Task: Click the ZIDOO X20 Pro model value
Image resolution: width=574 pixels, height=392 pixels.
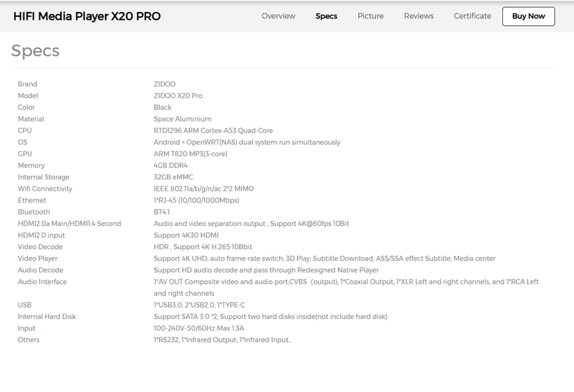Action: pos(178,96)
